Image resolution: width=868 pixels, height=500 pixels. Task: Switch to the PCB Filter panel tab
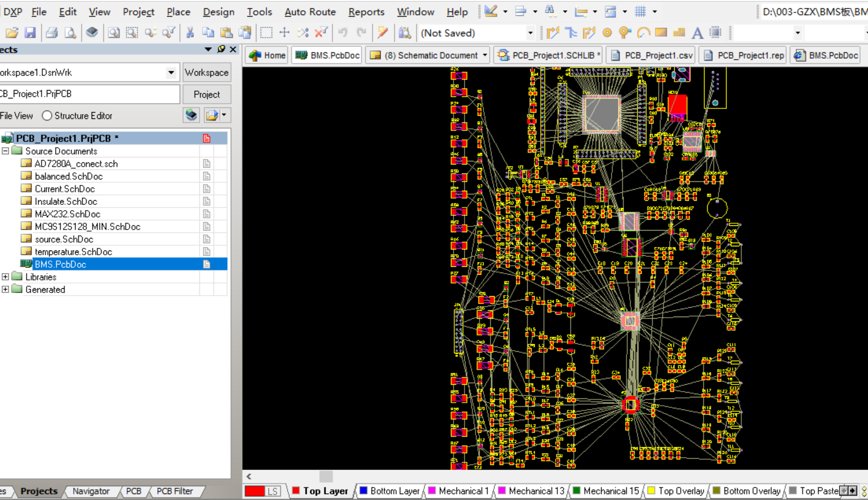pos(175,491)
